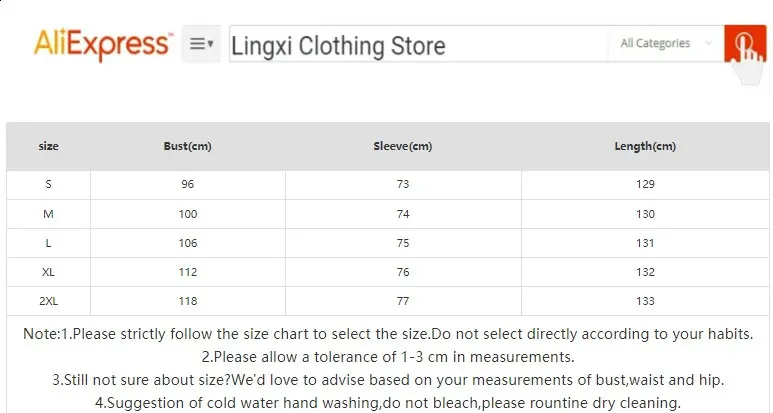Click the Lingxi Clothing Store search field
This screenshot has width=773, height=413.
coord(415,46)
